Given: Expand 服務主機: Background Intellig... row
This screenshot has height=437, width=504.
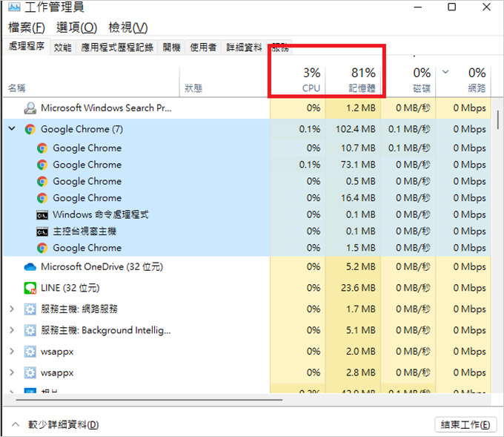Looking at the screenshot, I should pyautogui.click(x=12, y=330).
